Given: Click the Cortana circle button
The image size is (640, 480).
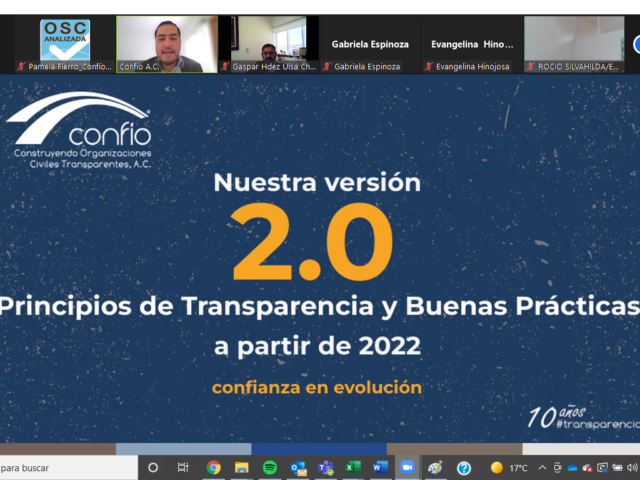Looking at the screenshot, I should point(153,467).
